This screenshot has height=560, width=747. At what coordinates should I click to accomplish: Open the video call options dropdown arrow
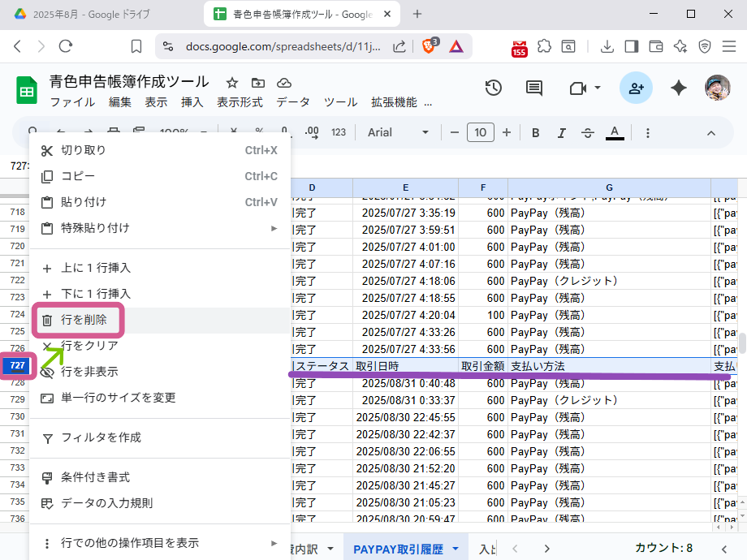tap(598, 88)
